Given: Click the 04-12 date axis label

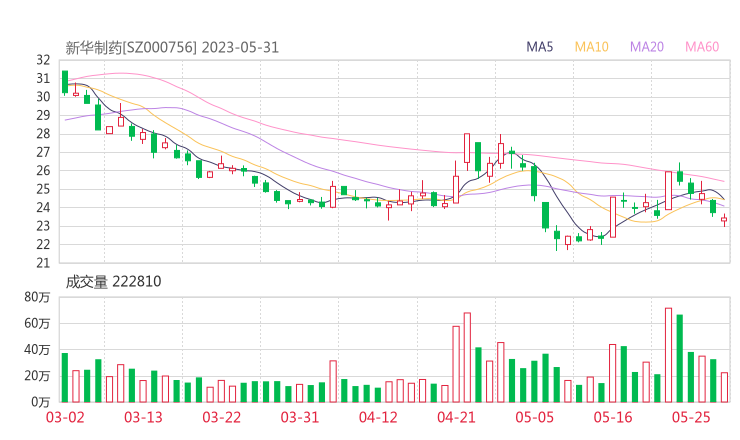Looking at the screenshot, I should click(x=378, y=417).
